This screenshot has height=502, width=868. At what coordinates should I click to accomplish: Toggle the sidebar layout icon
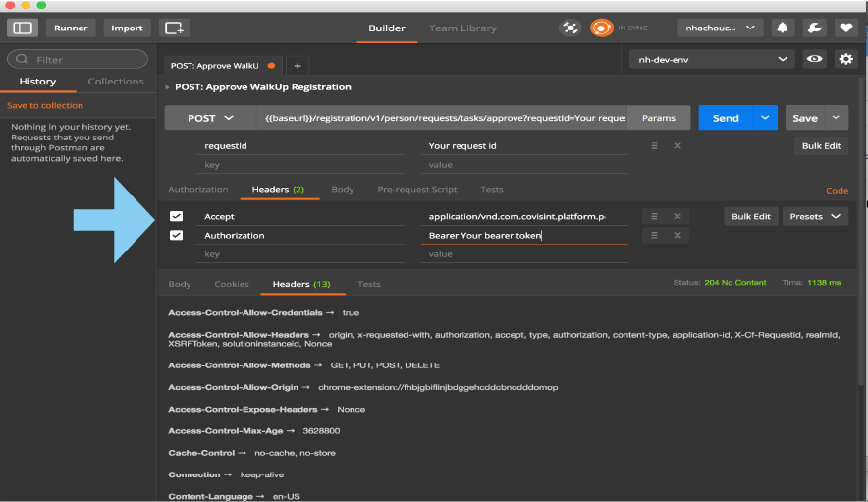coord(23,28)
